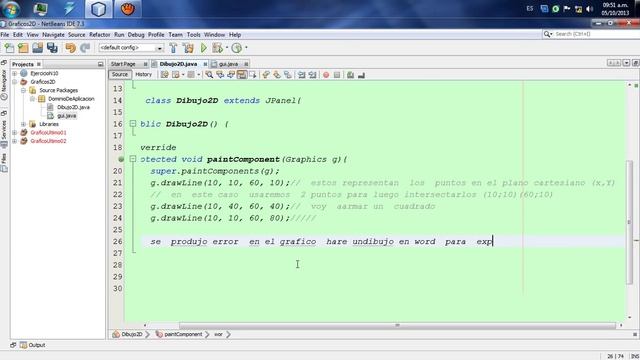
Task: Switch to the Start Page tab
Action: click(x=123, y=64)
